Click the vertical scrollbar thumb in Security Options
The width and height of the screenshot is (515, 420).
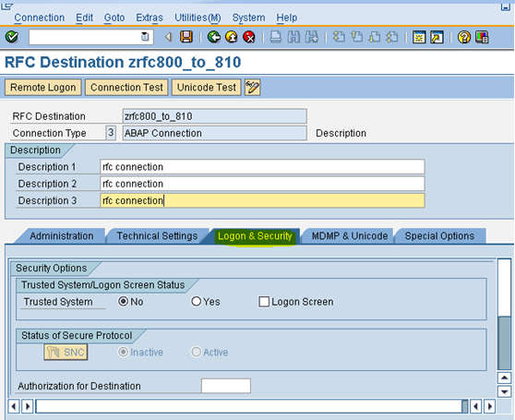pos(504,343)
